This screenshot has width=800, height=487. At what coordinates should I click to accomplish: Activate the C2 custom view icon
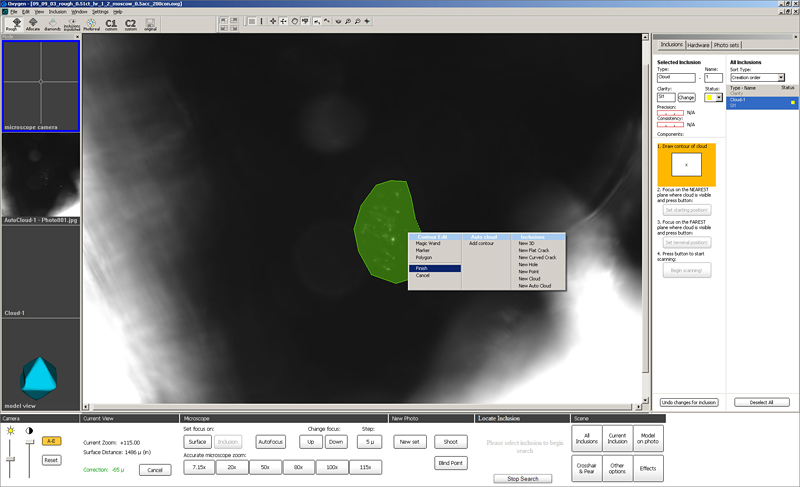(130, 24)
